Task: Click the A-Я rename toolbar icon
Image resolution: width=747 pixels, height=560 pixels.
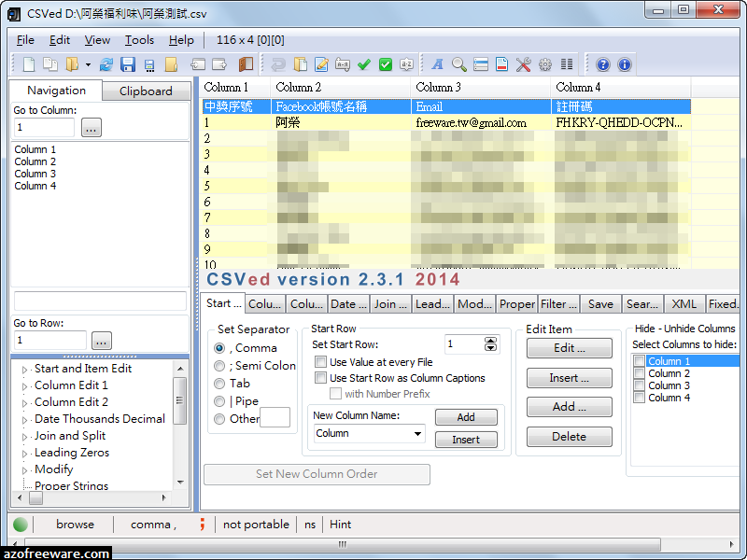Action: tap(343, 64)
